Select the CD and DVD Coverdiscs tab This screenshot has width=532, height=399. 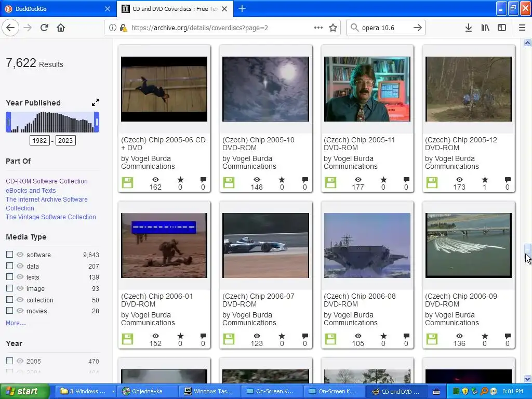pyautogui.click(x=175, y=9)
